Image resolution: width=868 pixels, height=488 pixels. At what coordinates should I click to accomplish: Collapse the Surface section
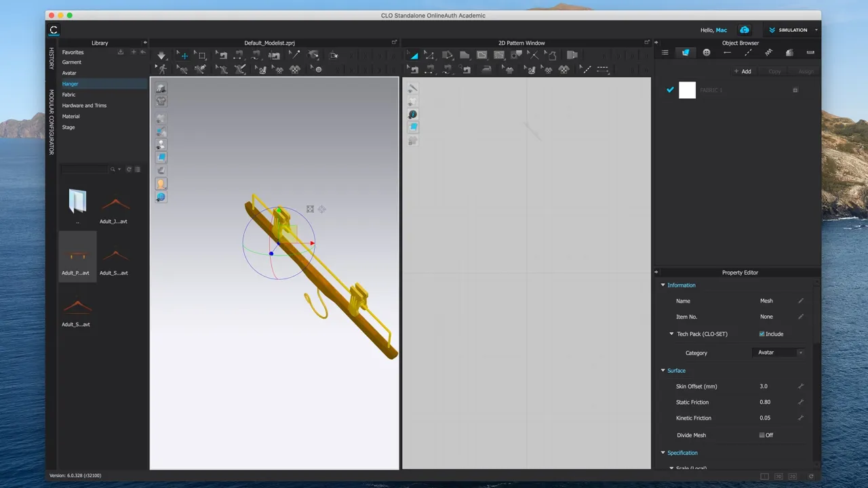tap(663, 371)
